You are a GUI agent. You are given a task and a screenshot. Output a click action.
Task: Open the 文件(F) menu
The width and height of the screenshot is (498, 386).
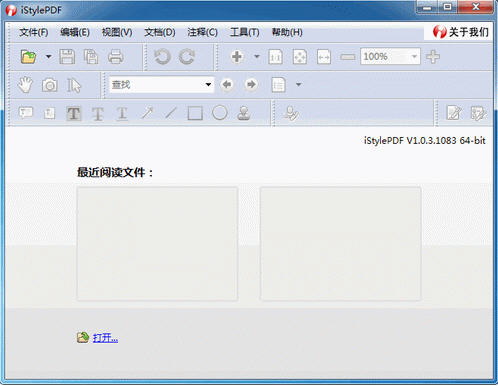coord(34,32)
